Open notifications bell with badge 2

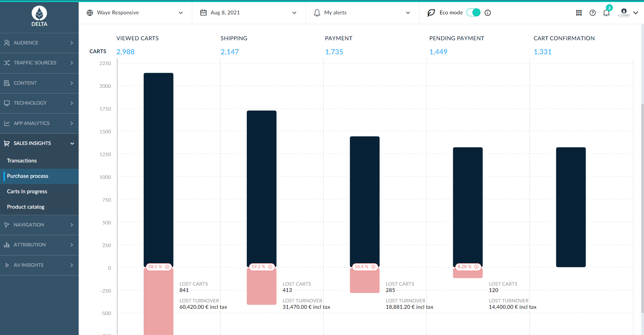coord(607,13)
